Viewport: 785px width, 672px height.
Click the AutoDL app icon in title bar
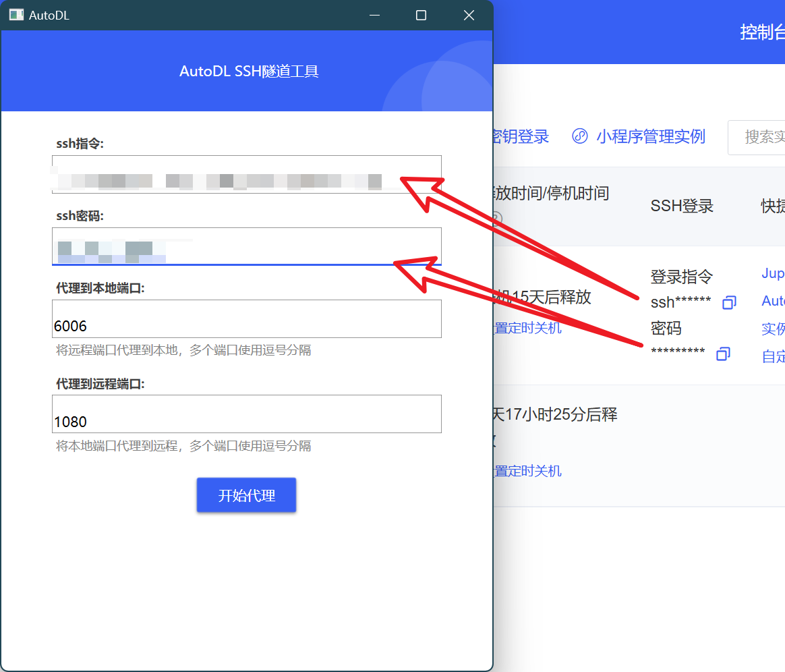[16, 15]
